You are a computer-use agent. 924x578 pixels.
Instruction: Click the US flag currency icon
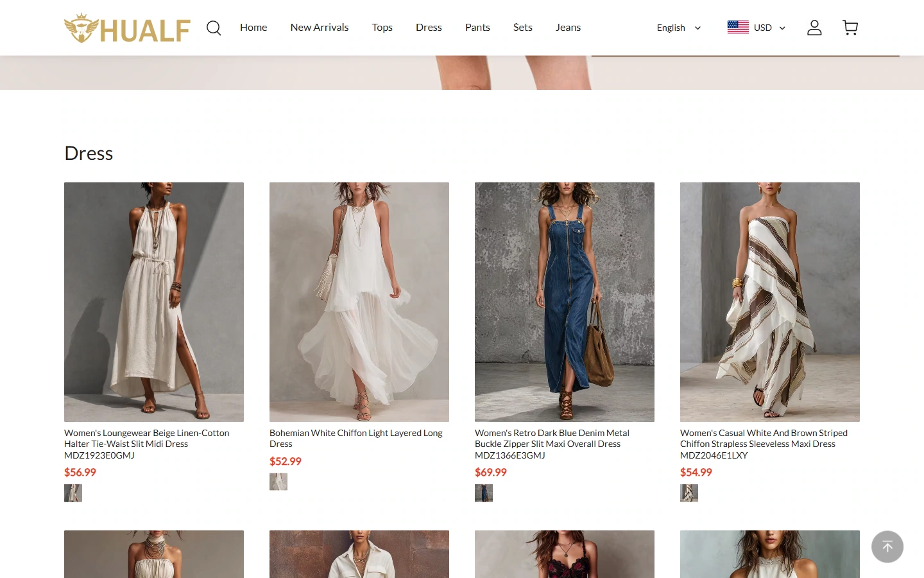[738, 27]
